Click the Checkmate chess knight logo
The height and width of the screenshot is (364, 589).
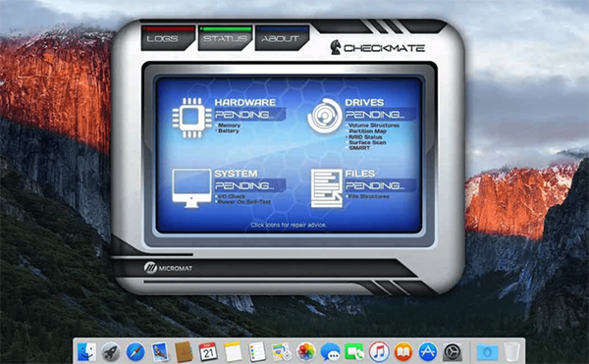point(336,47)
